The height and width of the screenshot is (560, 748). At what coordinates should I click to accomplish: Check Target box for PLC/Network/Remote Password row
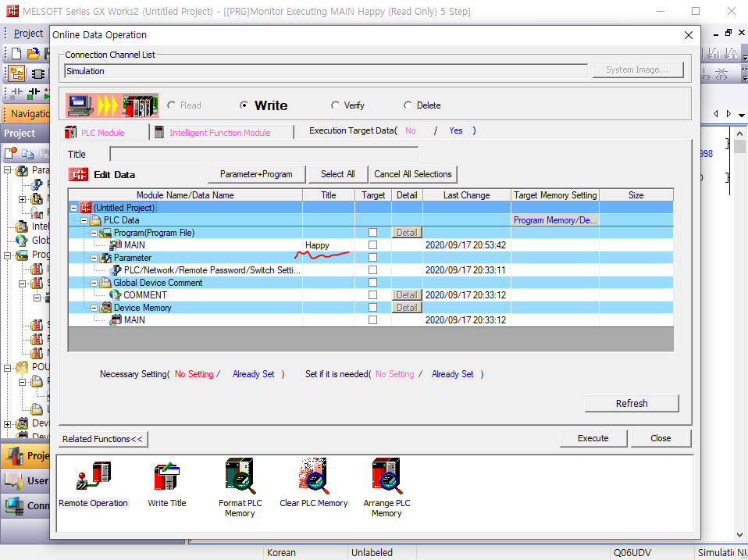pyautogui.click(x=373, y=270)
